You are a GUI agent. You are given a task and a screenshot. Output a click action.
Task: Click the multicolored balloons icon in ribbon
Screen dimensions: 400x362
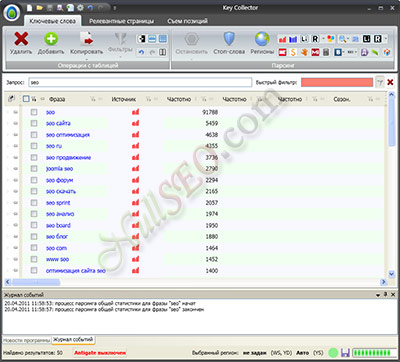point(331,39)
